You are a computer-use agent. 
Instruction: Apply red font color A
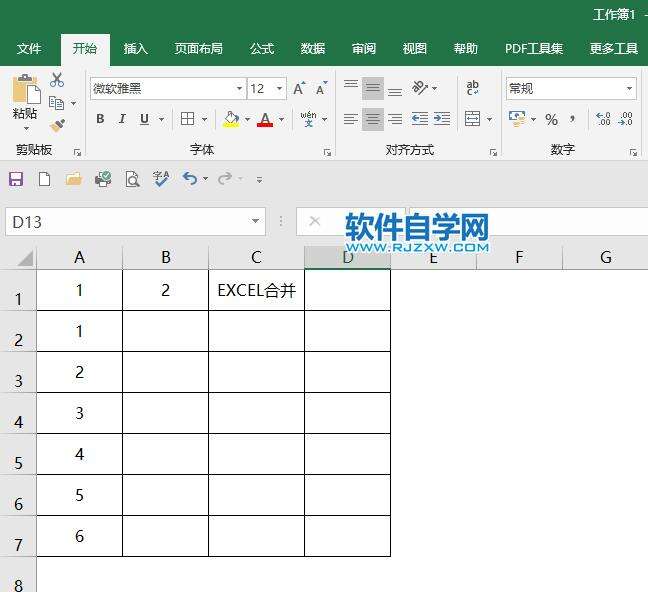tap(265, 119)
